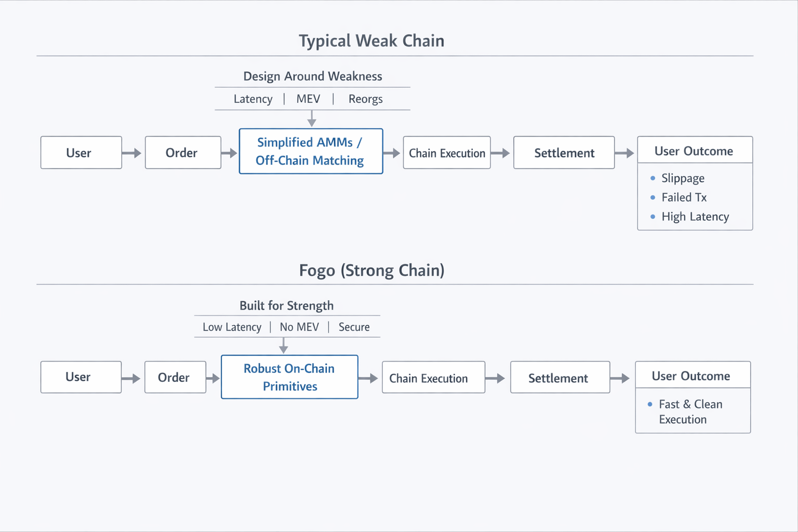
Task: Click the Typical Weak Chain heading
Action: point(371,41)
